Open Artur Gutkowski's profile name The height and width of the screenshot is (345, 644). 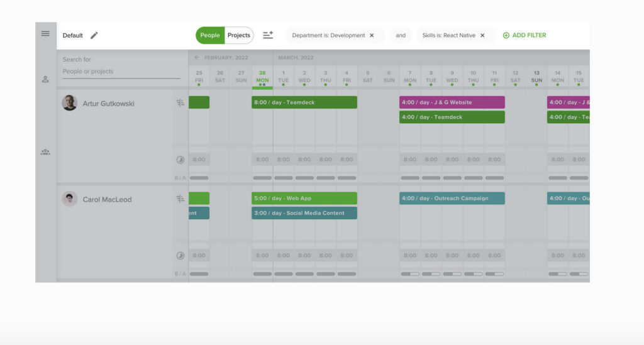pos(108,104)
